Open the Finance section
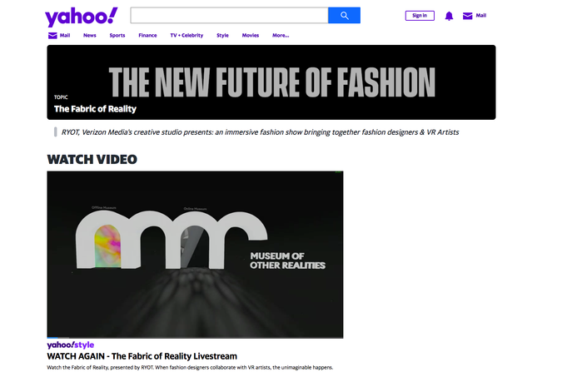 point(147,36)
